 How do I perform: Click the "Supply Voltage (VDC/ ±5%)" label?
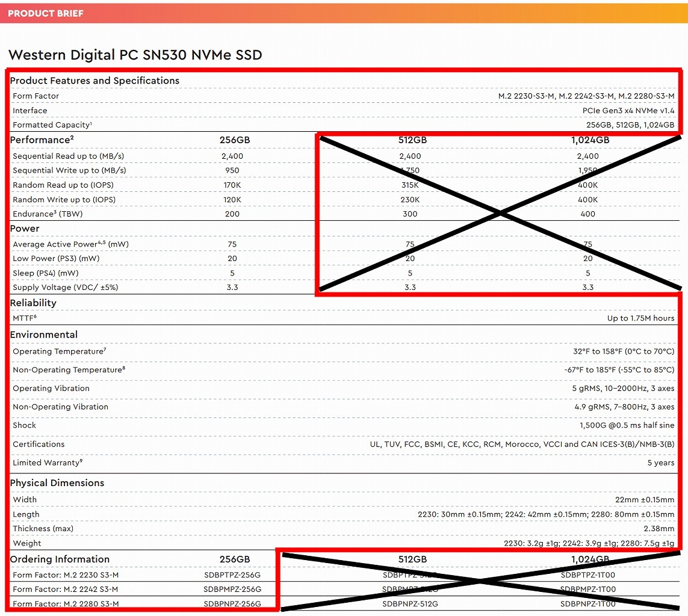pyautogui.click(x=66, y=288)
